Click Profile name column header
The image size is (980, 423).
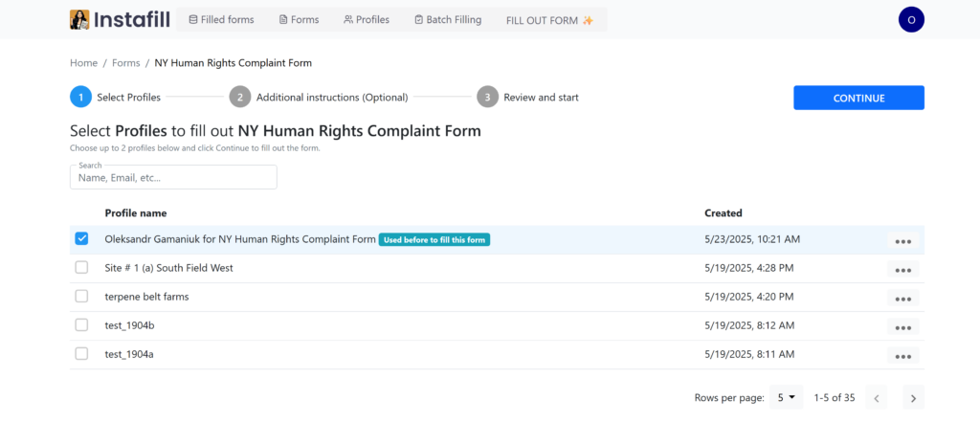point(136,213)
